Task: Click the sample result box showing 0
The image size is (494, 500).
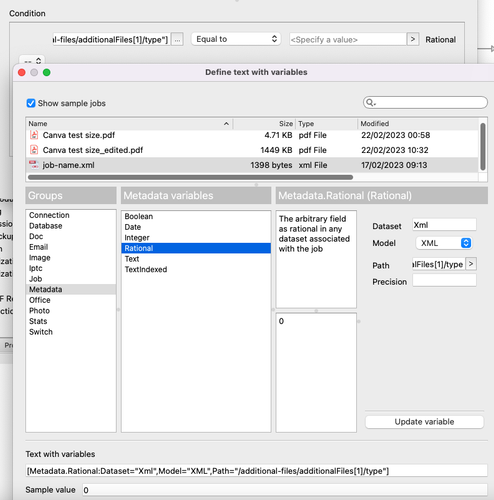Action: click(x=316, y=373)
